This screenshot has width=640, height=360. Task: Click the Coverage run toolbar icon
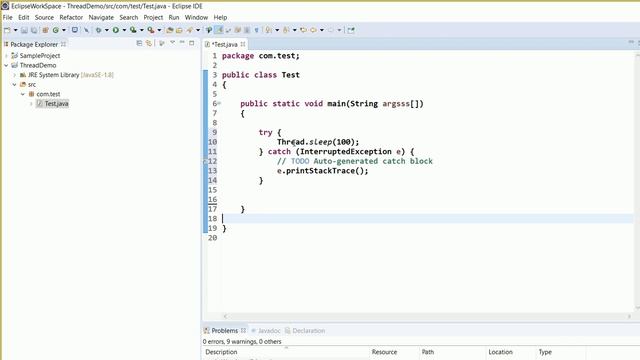[133, 30]
